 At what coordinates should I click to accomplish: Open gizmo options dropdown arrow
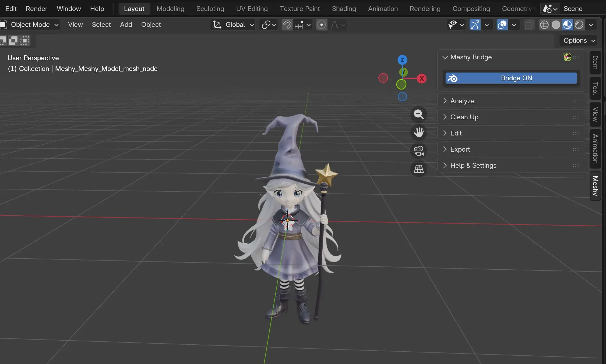tap(487, 25)
